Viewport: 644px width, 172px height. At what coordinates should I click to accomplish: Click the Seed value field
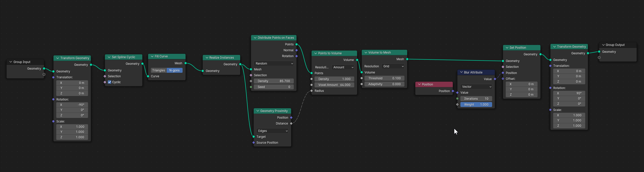[x=274, y=87]
